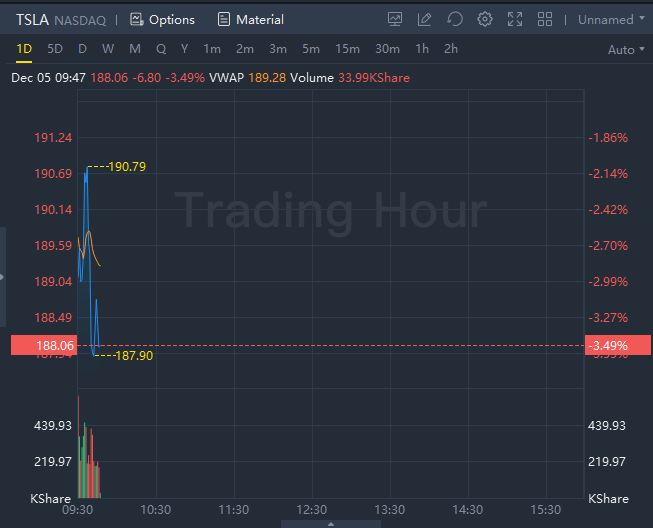Switch to the Q quarterly timeframe
The height and width of the screenshot is (528, 653).
tap(161, 49)
